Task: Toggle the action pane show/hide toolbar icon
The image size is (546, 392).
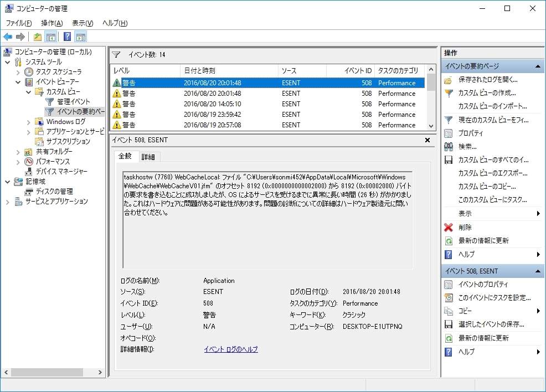Action: point(81,37)
